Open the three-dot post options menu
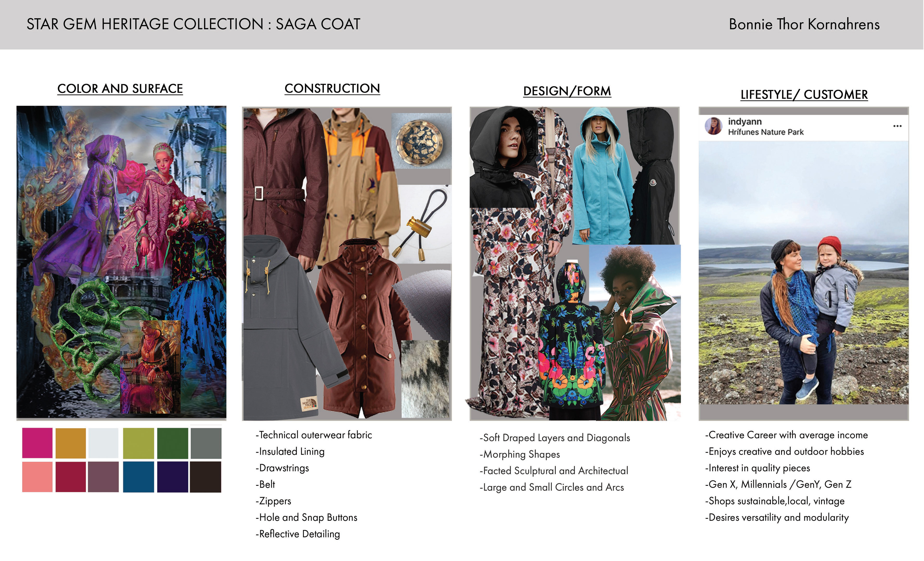 (x=897, y=126)
